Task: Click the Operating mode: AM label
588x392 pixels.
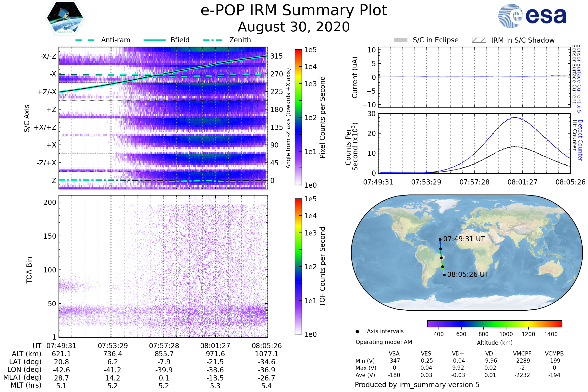Action: pos(384,342)
